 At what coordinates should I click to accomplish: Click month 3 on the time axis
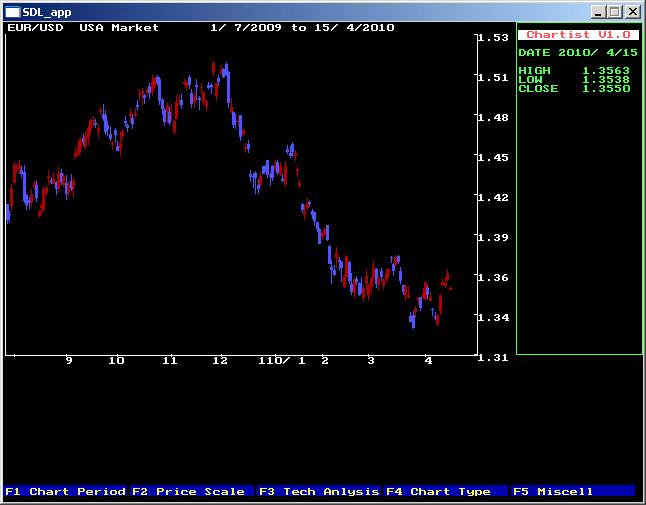point(371,361)
